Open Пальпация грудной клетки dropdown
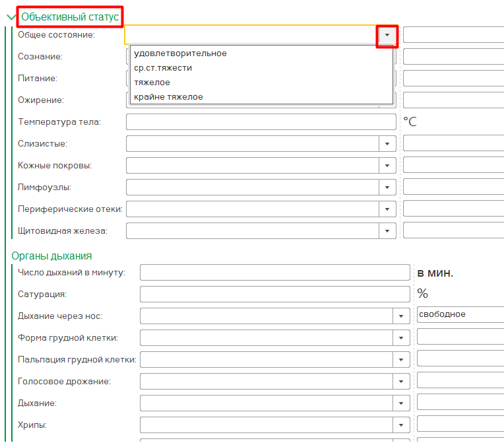This screenshot has height=447, width=504. tap(401, 360)
